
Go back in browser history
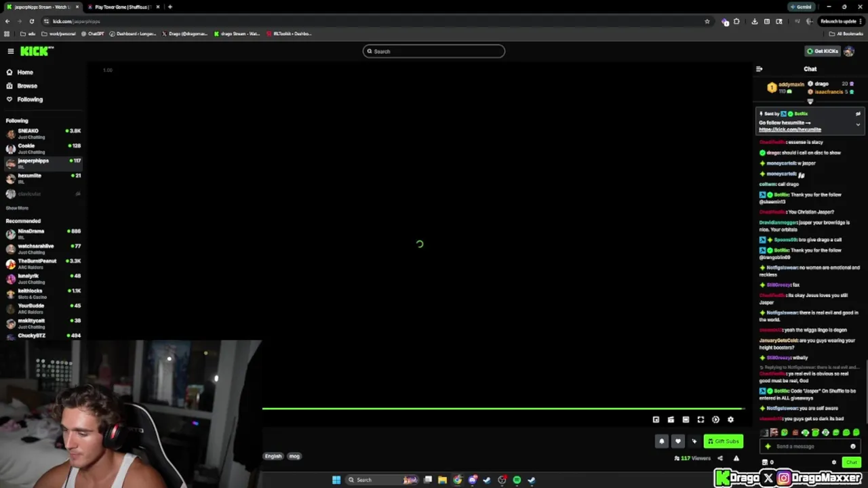pos(7,21)
